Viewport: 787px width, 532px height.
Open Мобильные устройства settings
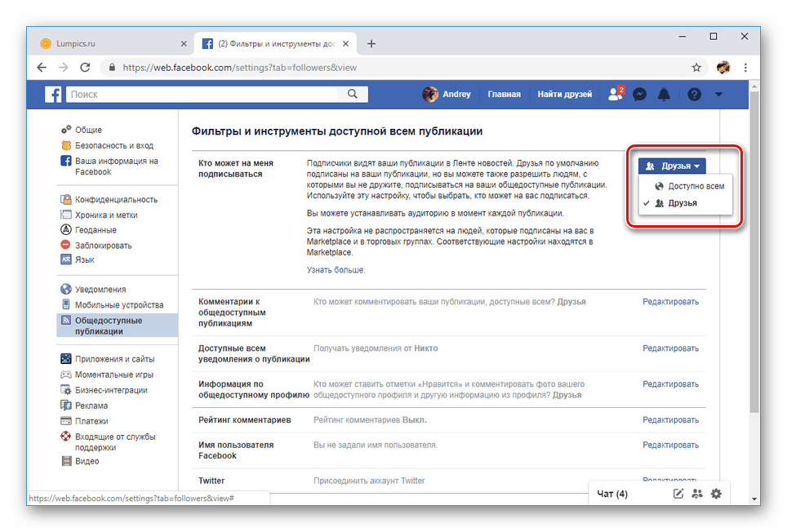[119, 305]
